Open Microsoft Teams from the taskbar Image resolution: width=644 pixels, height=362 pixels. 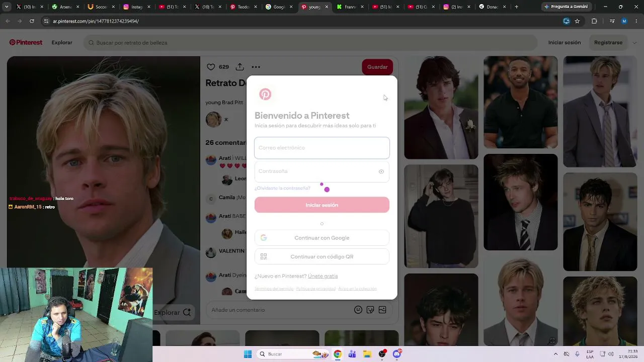[x=352, y=354]
